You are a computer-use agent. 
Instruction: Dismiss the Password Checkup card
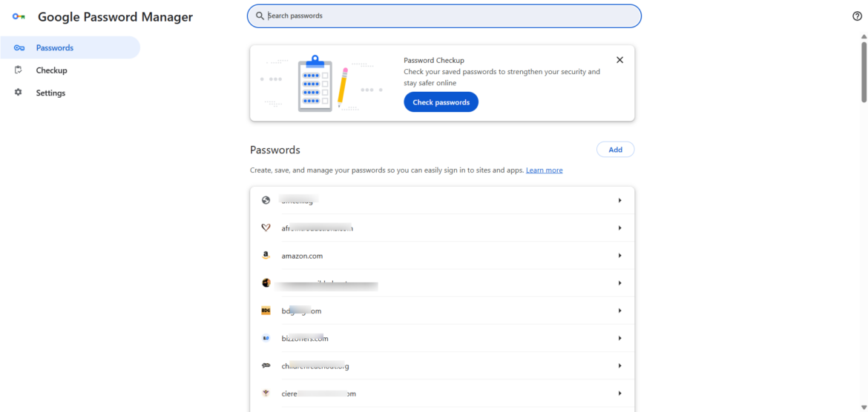point(619,60)
